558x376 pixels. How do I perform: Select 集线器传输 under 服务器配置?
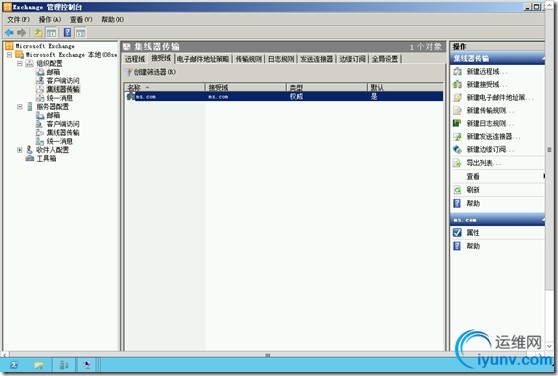pos(63,132)
